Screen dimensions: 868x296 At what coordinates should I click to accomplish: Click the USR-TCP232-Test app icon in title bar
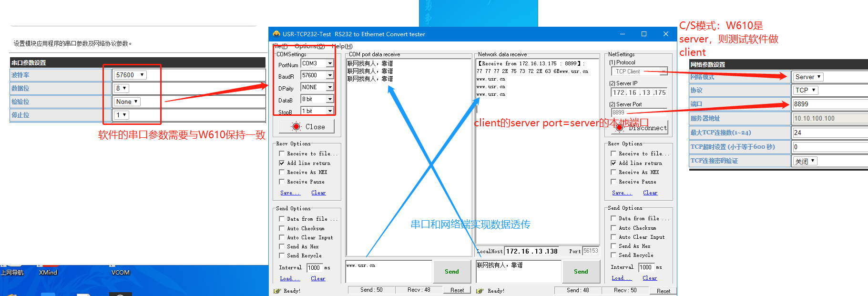pos(276,34)
